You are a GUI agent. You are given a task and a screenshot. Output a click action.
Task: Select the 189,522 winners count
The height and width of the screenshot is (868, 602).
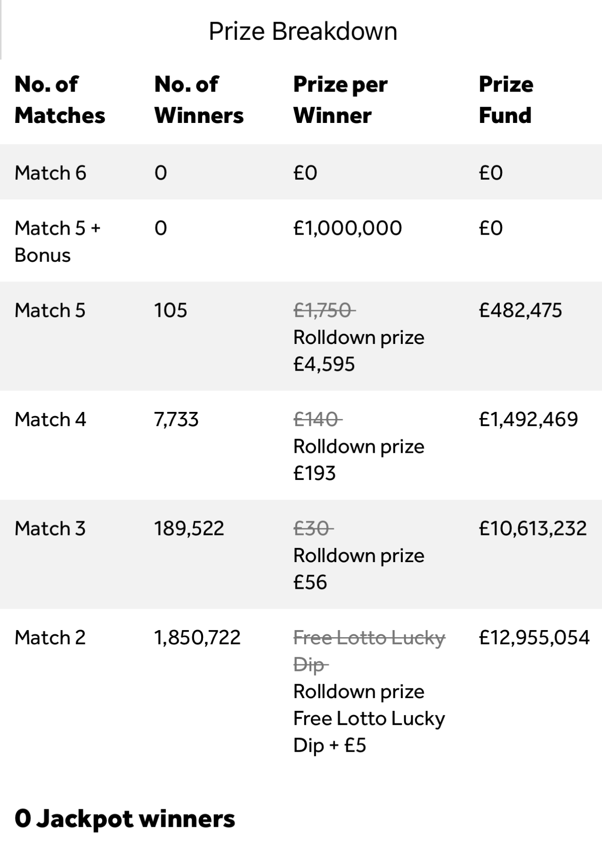pyautogui.click(x=189, y=528)
